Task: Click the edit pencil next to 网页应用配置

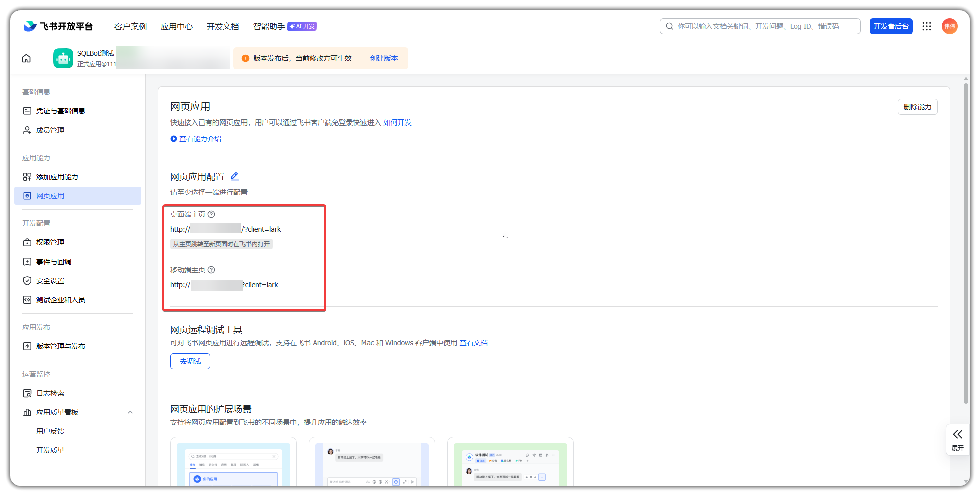Action: [x=235, y=176]
